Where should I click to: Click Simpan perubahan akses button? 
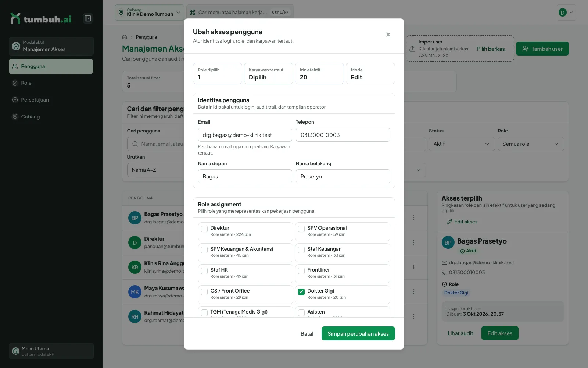pyautogui.click(x=358, y=333)
